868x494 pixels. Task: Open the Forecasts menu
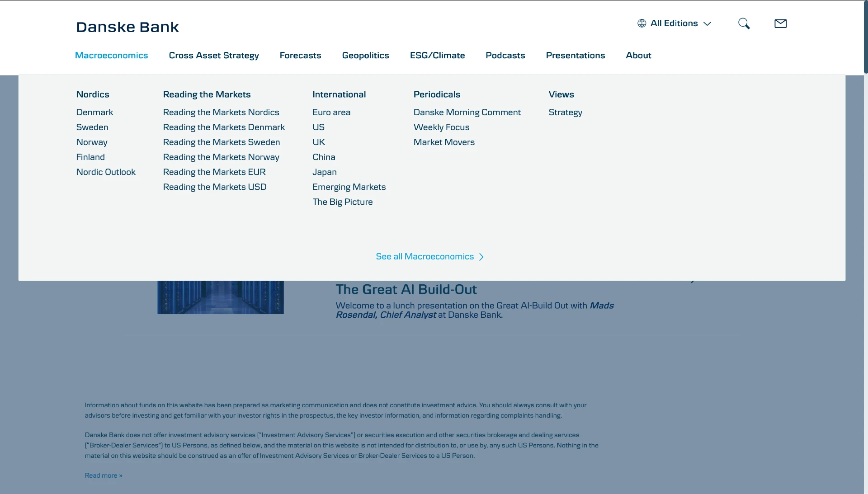click(x=300, y=55)
